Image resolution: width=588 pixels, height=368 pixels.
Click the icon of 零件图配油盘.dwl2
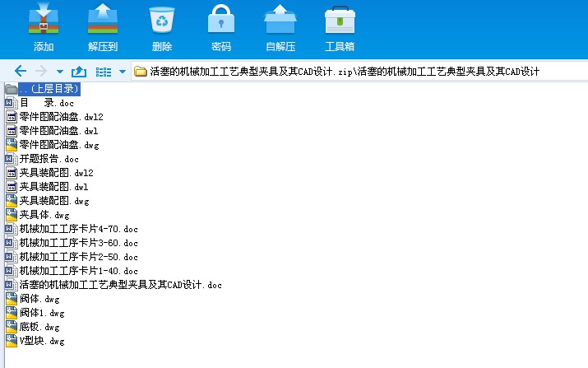[x=12, y=117]
